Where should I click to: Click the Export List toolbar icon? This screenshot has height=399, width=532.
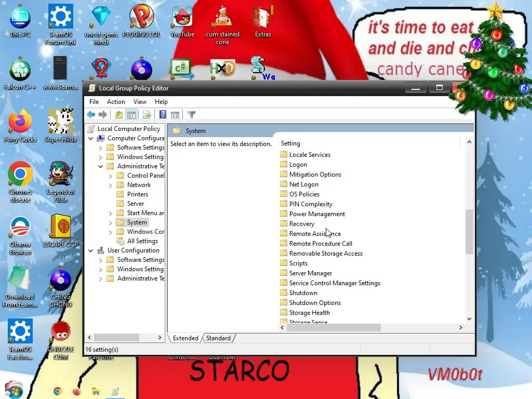point(147,115)
